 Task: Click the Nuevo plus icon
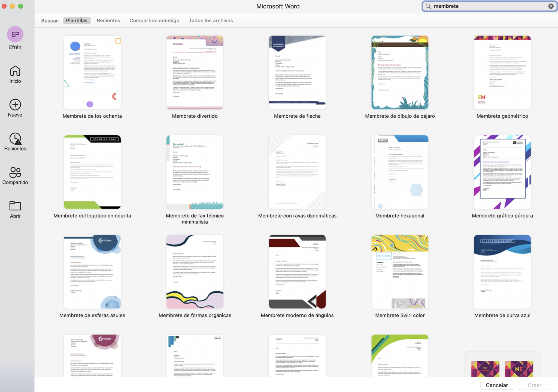coord(15,105)
